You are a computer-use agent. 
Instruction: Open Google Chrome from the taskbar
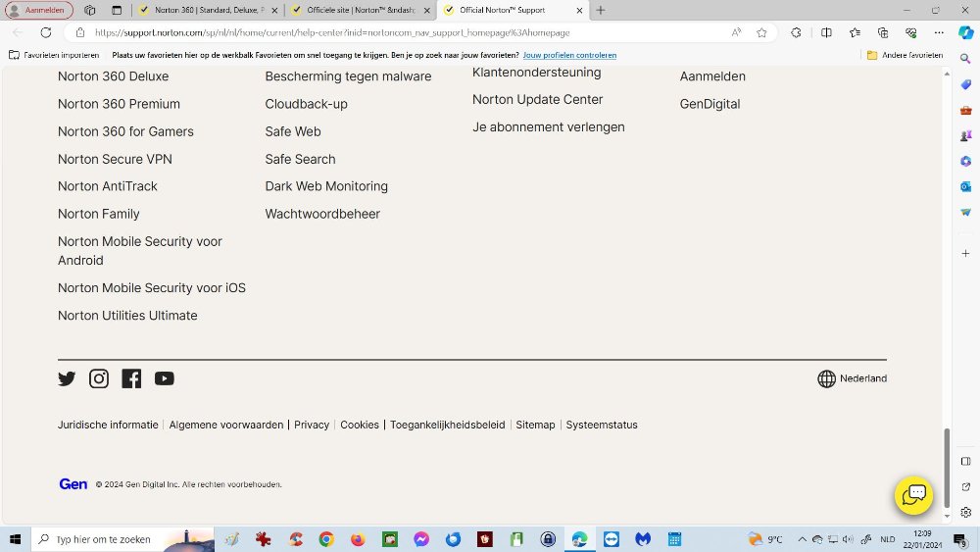click(x=326, y=539)
